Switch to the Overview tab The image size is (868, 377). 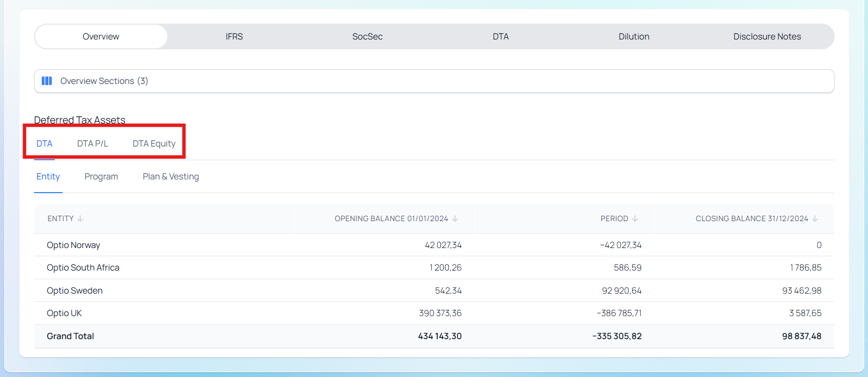click(x=101, y=36)
